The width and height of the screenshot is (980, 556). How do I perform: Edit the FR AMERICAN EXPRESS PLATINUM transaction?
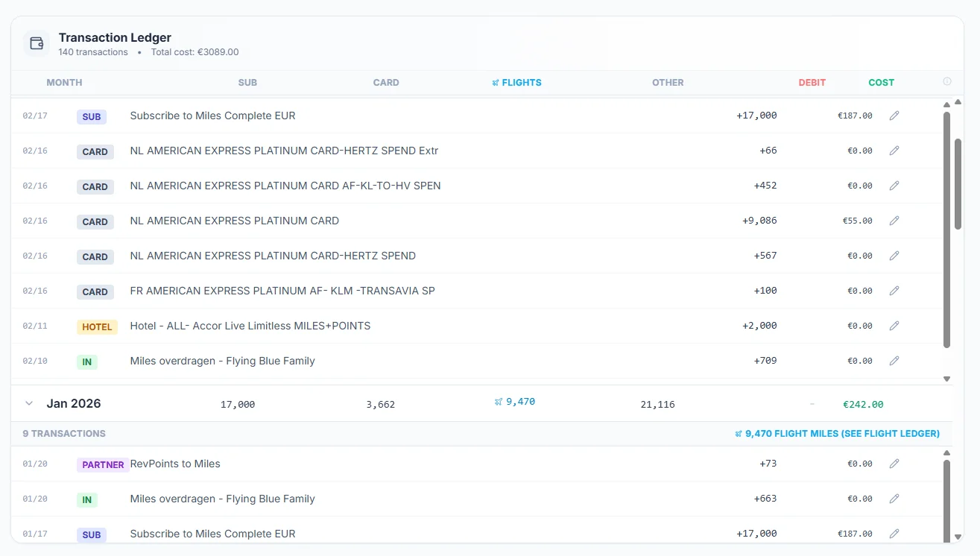[894, 290]
